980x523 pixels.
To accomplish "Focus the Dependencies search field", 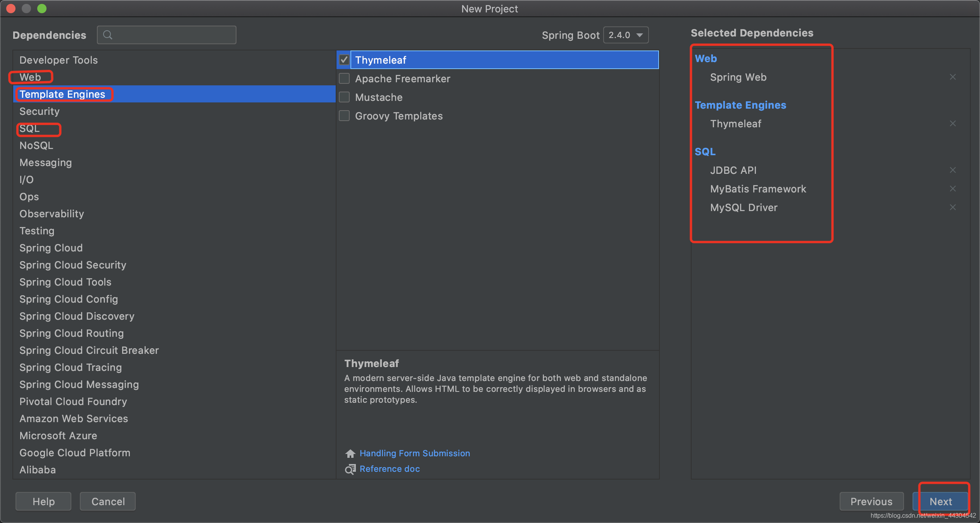I will pyautogui.click(x=167, y=35).
